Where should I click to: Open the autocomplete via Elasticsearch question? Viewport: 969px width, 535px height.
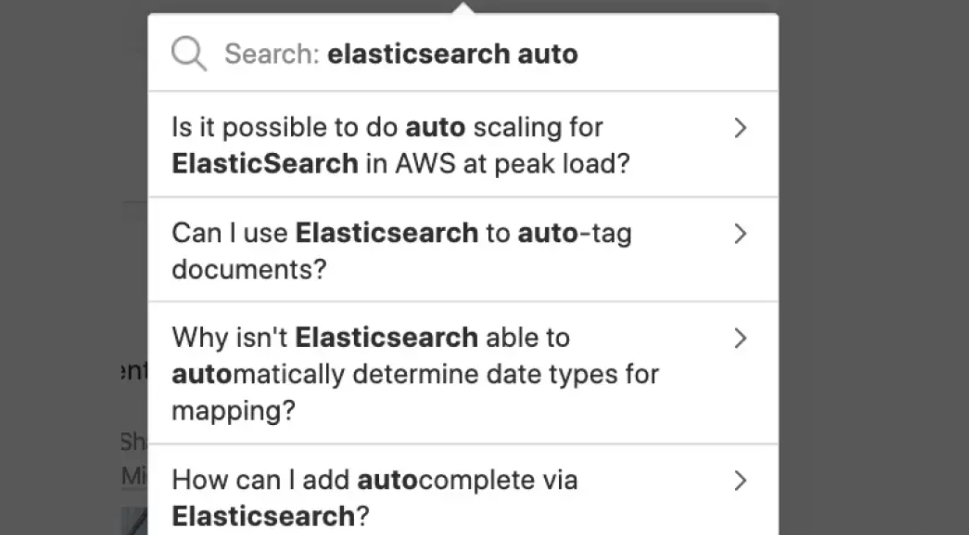pyautogui.click(x=463, y=490)
